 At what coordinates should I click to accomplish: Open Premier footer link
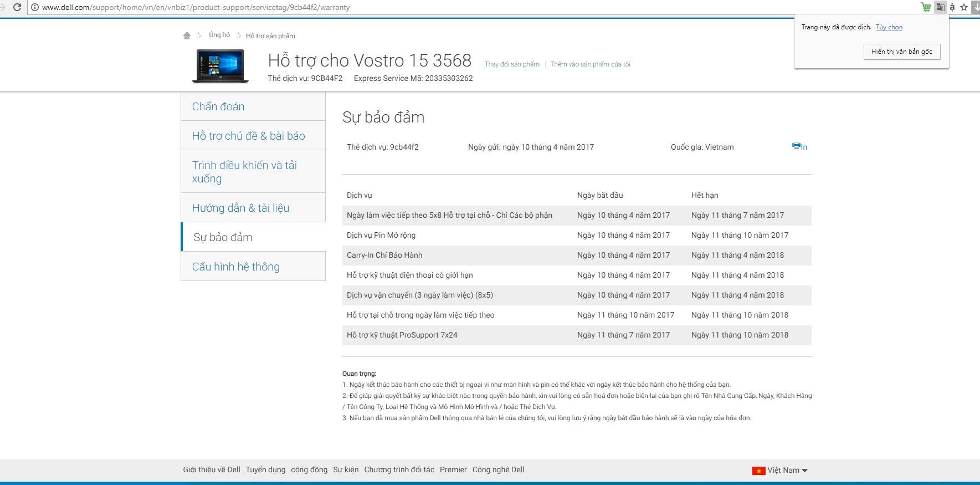pyautogui.click(x=453, y=469)
